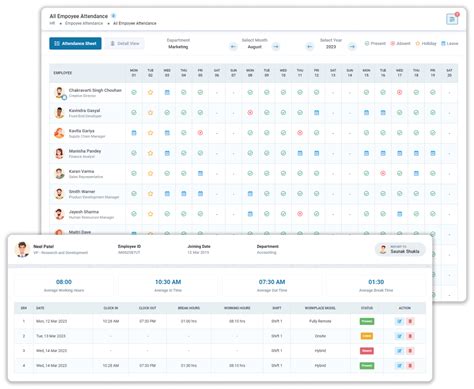
Task: Click Jayesh Sharma's absent mark on Thu 11
Action: 300,214
